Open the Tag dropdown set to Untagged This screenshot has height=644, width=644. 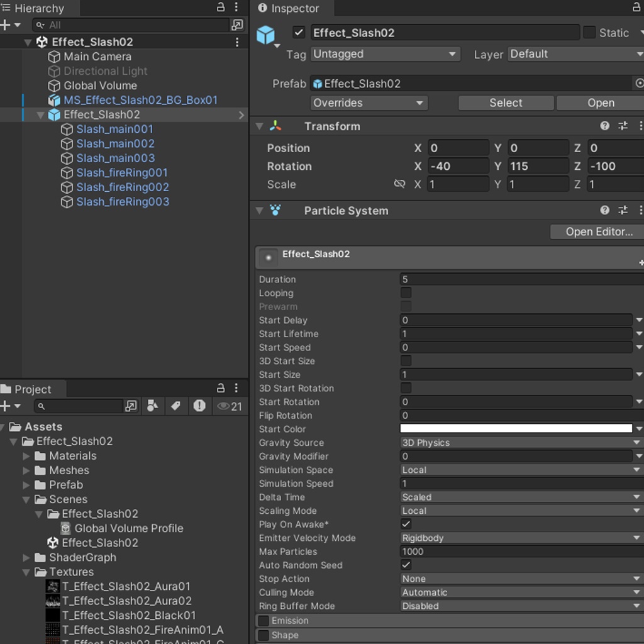click(x=385, y=54)
